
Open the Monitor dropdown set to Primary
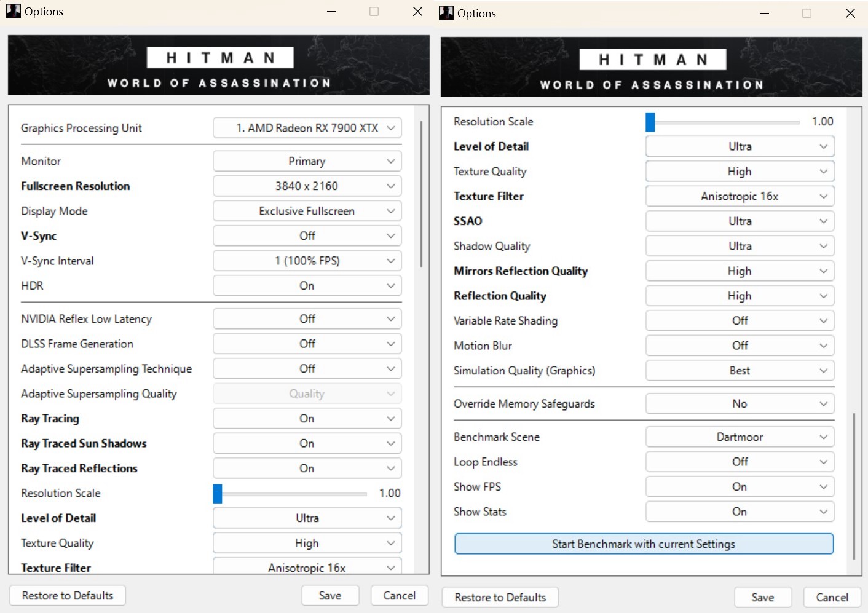307,161
